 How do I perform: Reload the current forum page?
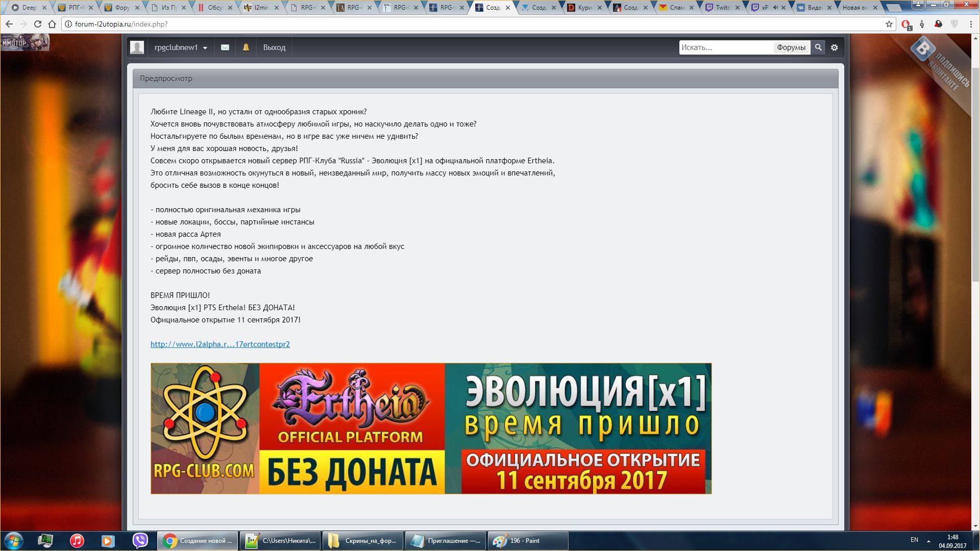pos(38,24)
